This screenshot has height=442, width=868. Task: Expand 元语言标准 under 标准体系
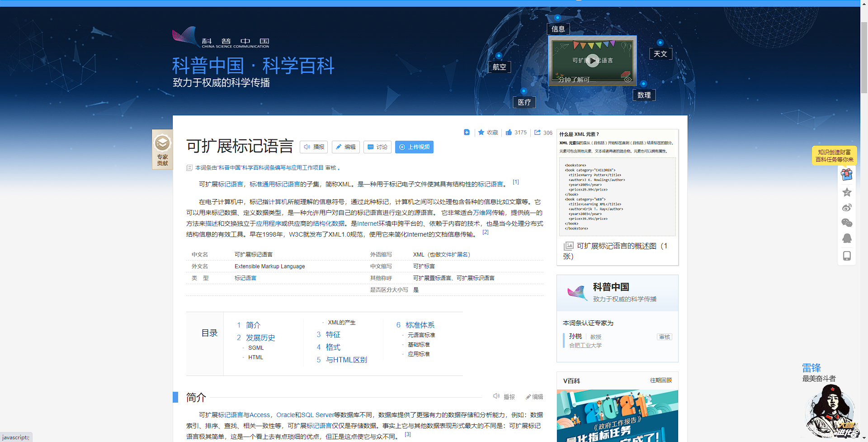coord(421,334)
